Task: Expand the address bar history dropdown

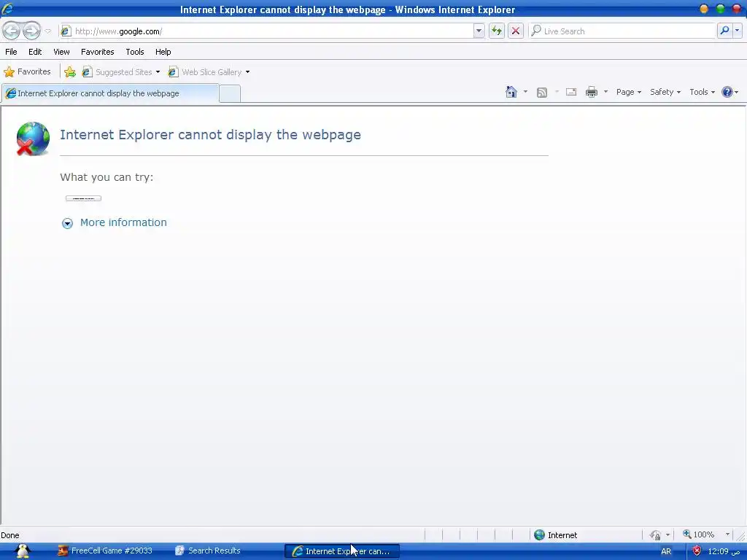Action: [x=479, y=31]
